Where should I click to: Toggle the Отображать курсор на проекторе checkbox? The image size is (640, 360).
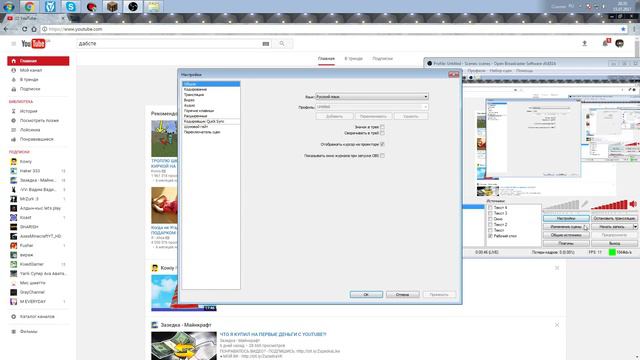click(x=382, y=144)
